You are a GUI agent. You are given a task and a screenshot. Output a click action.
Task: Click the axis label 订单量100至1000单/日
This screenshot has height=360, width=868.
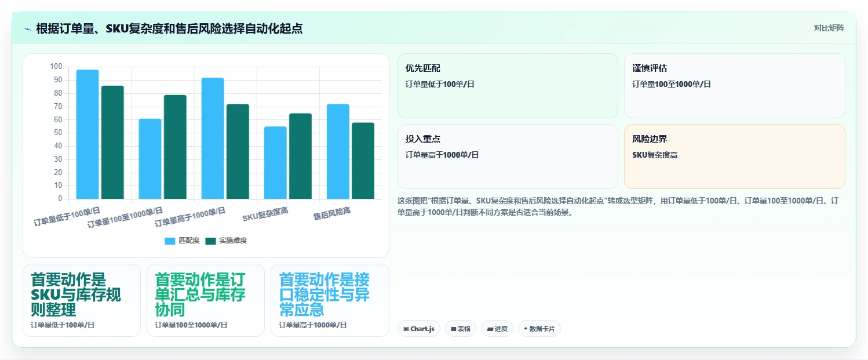pos(125,217)
